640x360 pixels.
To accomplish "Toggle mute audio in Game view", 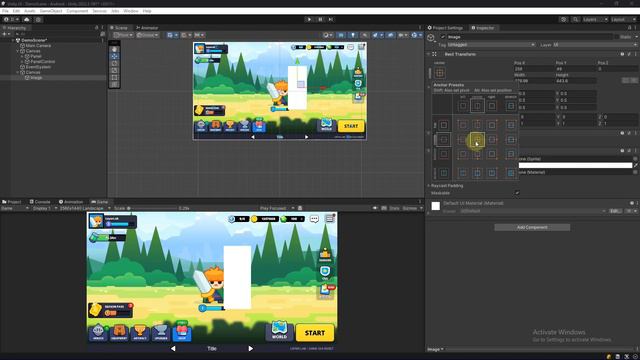I will pos(375,208).
